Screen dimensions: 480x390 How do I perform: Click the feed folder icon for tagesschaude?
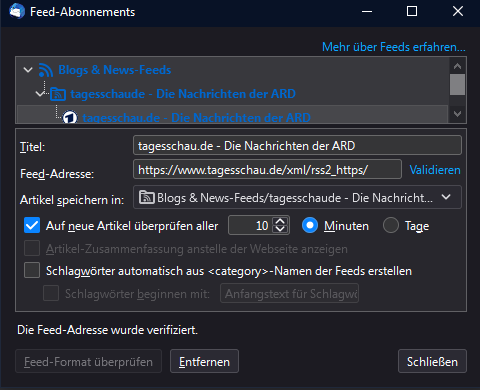pyautogui.click(x=58, y=94)
